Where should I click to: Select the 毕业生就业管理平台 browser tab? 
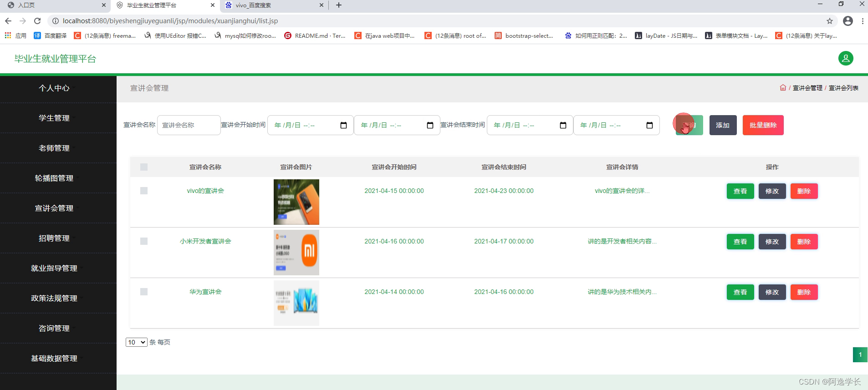point(165,5)
